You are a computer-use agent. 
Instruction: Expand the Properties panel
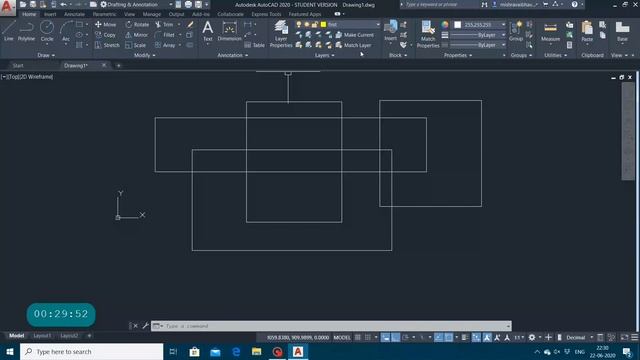point(458,55)
